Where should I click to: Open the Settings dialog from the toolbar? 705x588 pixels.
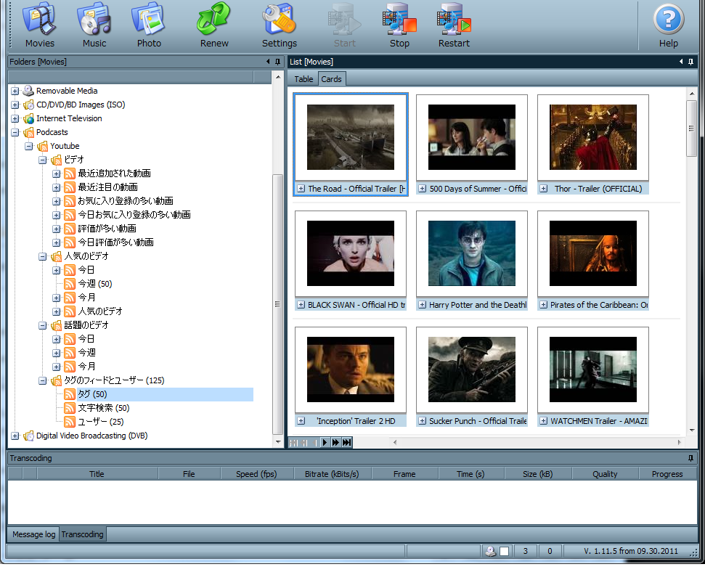280,25
